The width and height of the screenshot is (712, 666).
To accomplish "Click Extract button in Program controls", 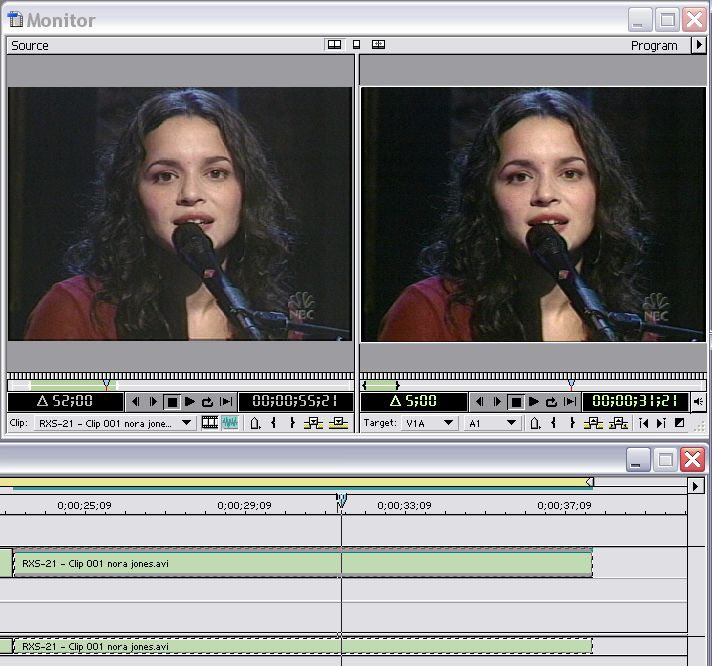I will 618,424.
